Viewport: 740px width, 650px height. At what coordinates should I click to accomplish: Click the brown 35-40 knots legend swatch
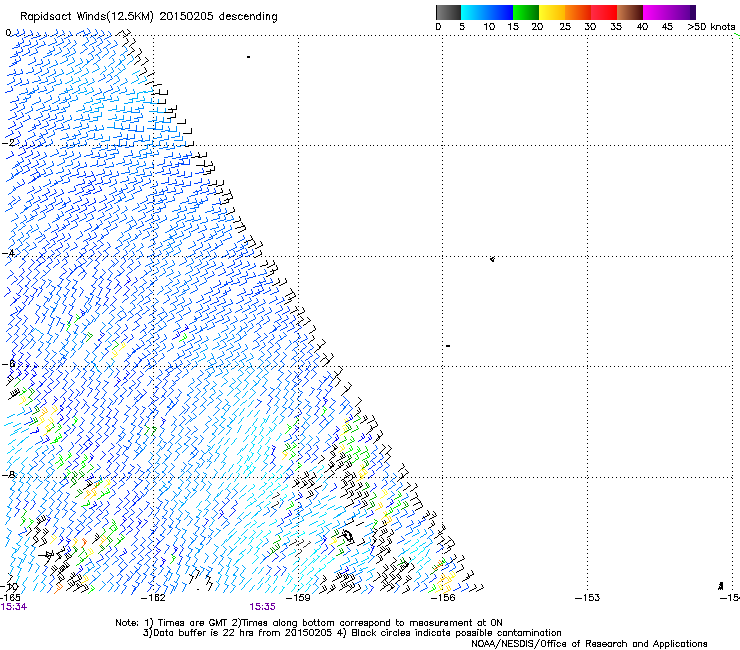(630, 12)
